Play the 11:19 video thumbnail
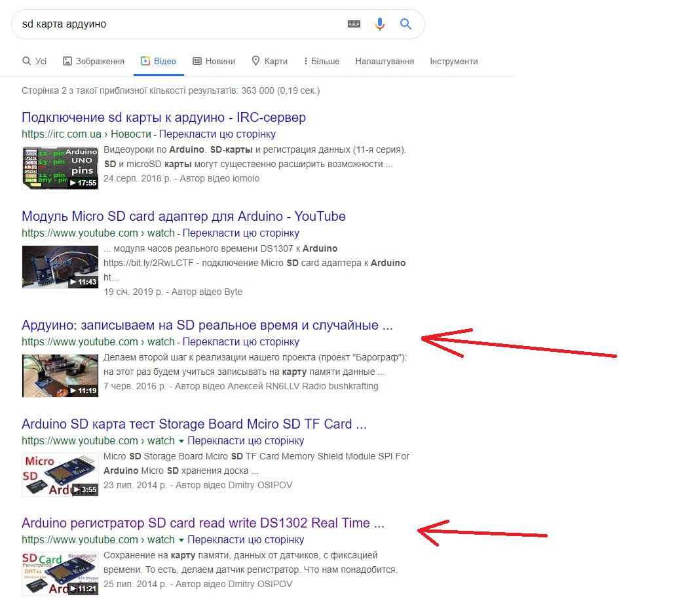Image resolution: width=697 pixels, height=616 pixels. coord(60,376)
